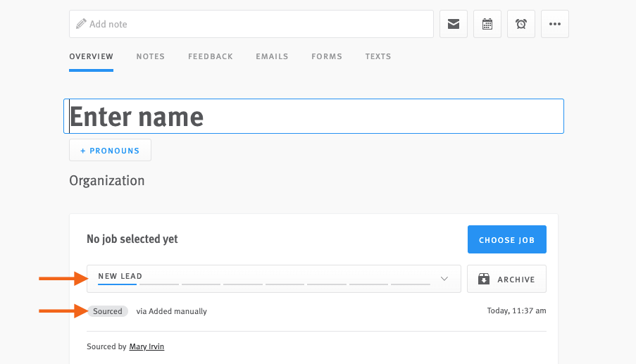Click the Organization field
The image size is (636, 364).
[x=107, y=180]
